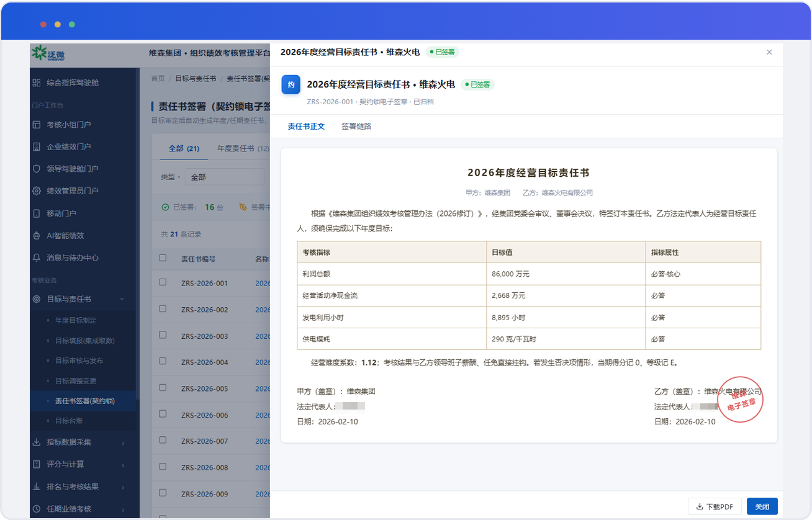Tick the checkbox for row ZRS-2026-001

[x=163, y=282]
